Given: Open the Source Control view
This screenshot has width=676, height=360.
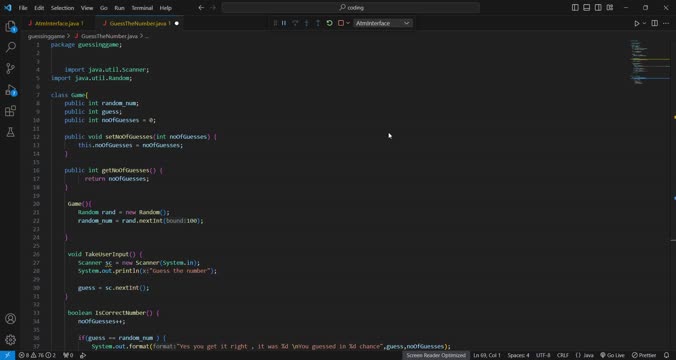Looking at the screenshot, I should [10, 68].
